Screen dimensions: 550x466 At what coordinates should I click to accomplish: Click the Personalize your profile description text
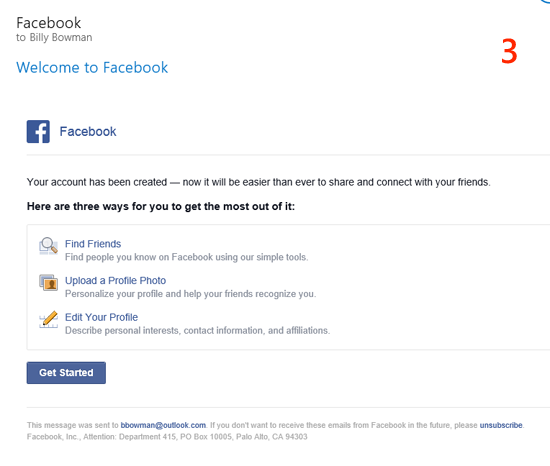190,294
